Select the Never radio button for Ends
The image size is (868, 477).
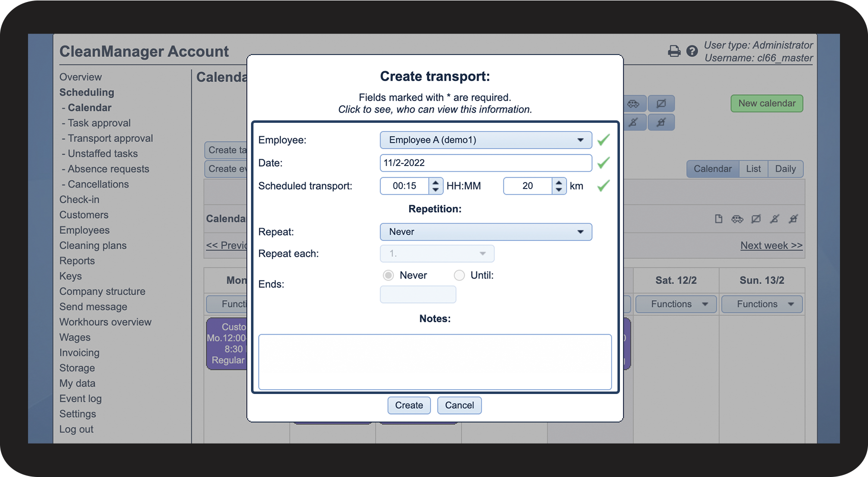point(389,276)
